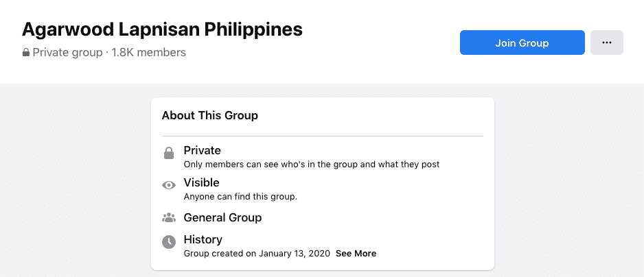Click the padlock icon next to Private
644x277 pixels.
click(x=168, y=154)
